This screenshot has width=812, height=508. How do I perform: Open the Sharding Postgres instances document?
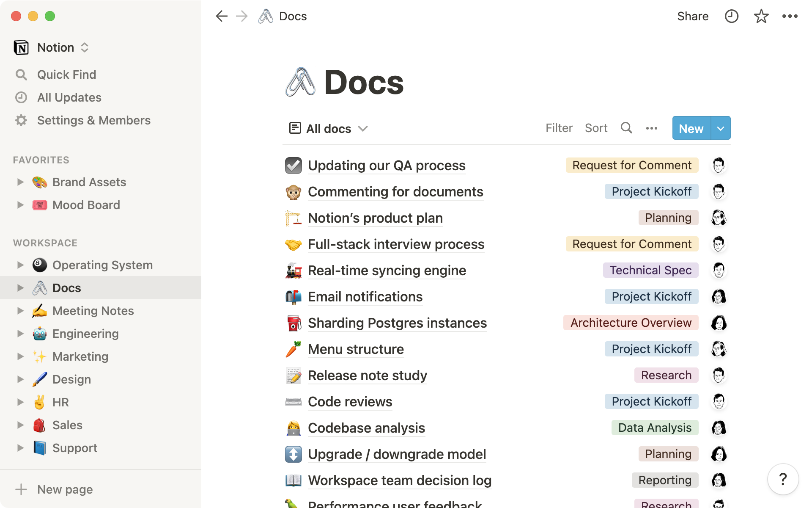click(397, 323)
